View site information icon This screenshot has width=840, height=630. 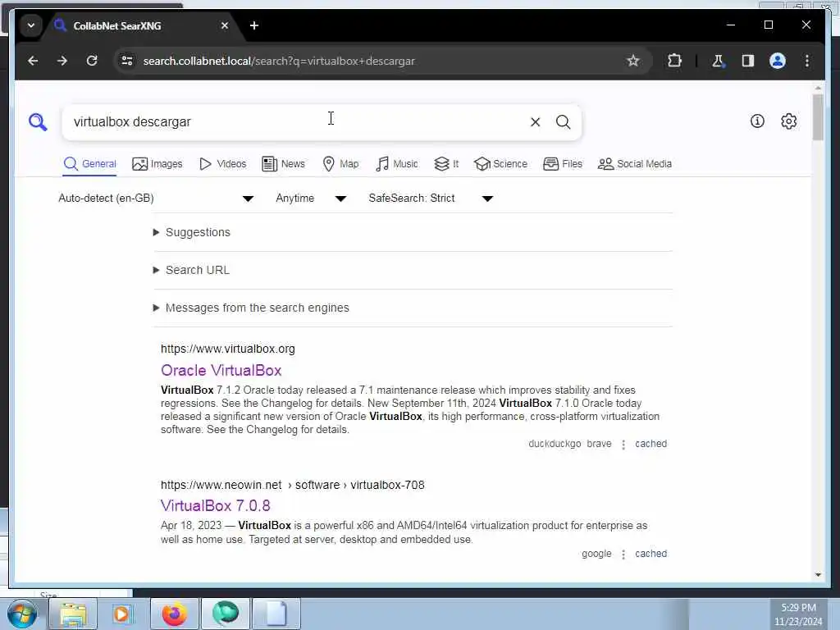[127, 61]
